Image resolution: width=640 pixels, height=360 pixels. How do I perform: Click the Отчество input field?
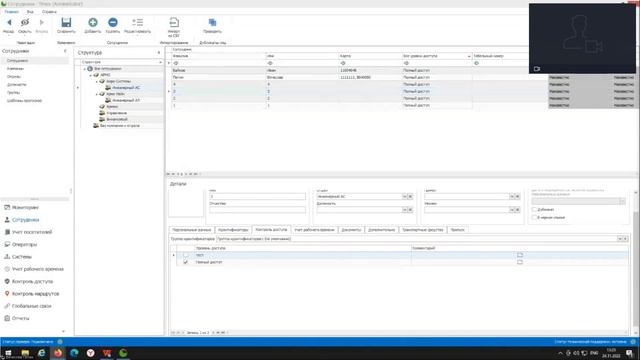(x=257, y=210)
